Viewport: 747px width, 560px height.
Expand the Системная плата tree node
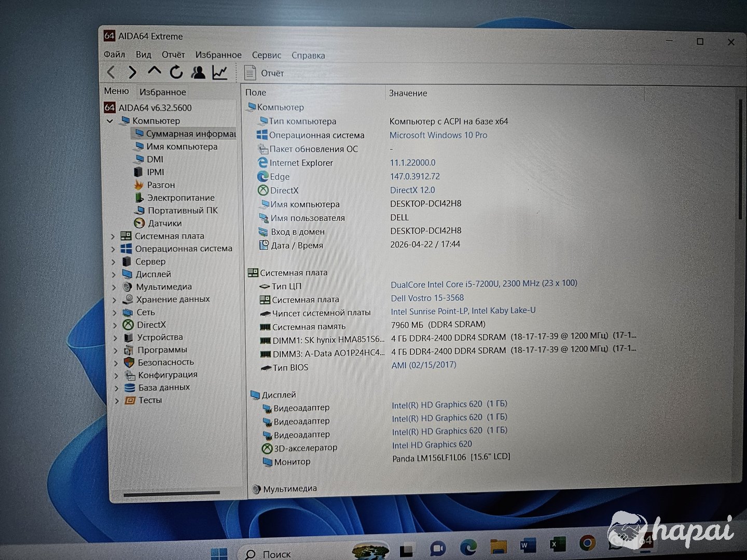pos(113,236)
